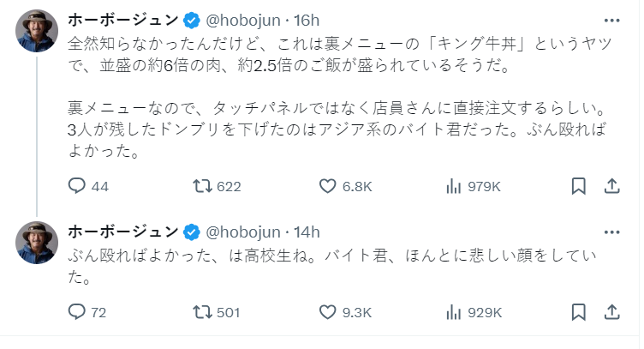644x349 pixels.
Task: Share the second tweet from 14h ago
Action: pos(612,312)
